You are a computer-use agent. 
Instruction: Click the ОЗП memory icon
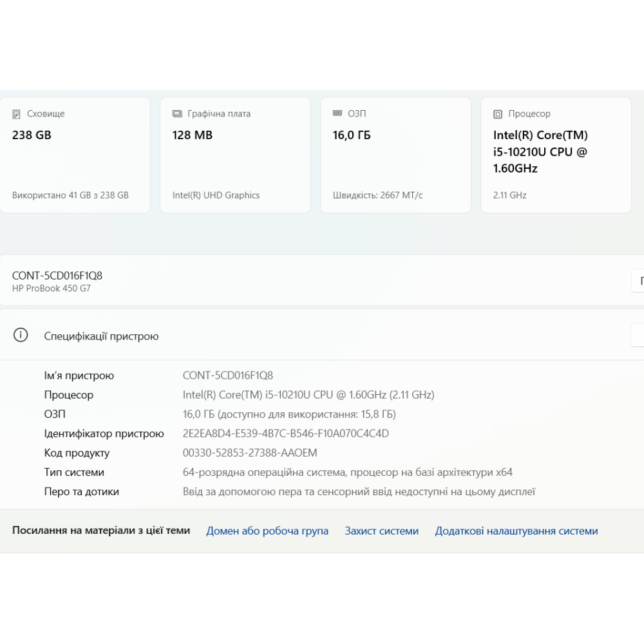tap(337, 113)
